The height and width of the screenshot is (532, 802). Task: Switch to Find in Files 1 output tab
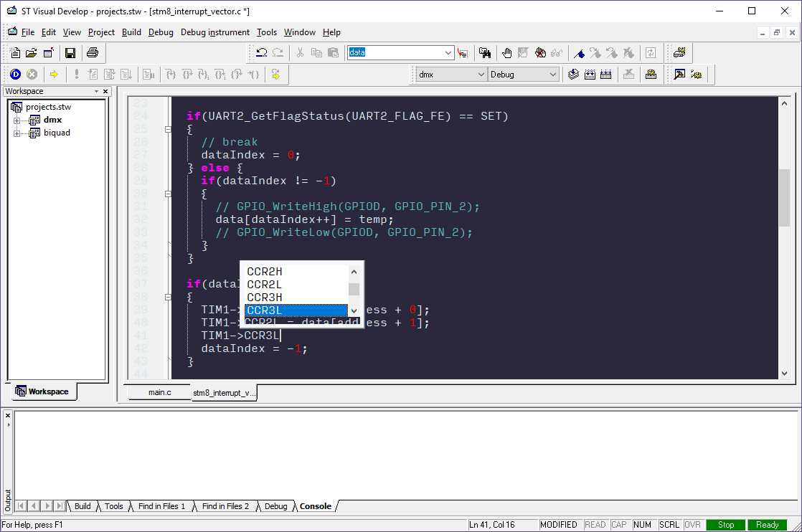point(161,506)
